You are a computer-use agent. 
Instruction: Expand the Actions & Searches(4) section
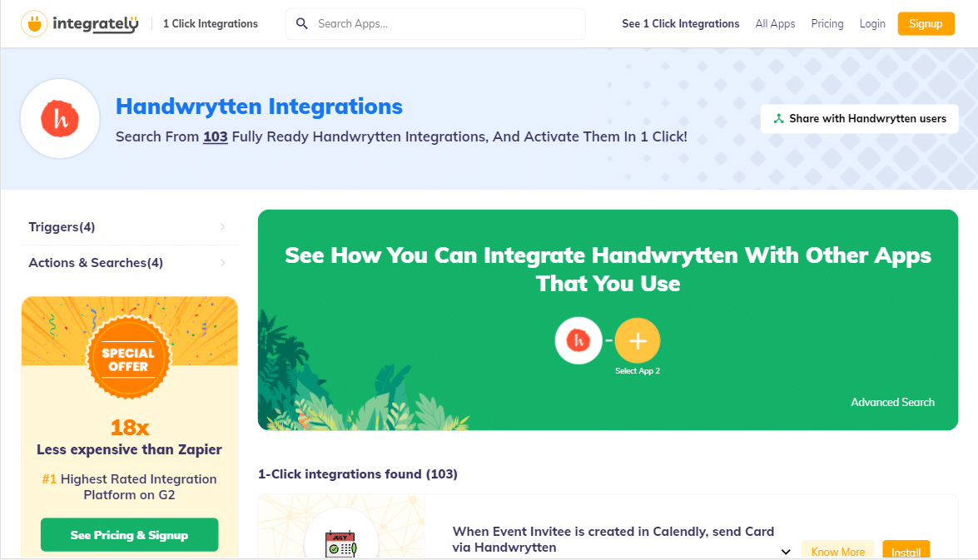(x=128, y=263)
